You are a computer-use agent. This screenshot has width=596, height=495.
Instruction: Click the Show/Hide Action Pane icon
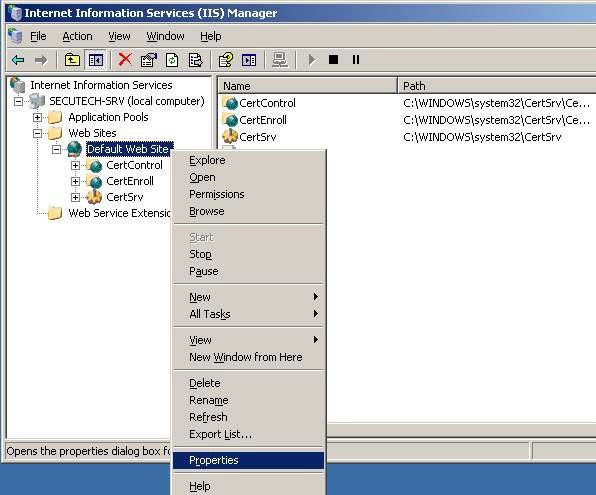249,60
